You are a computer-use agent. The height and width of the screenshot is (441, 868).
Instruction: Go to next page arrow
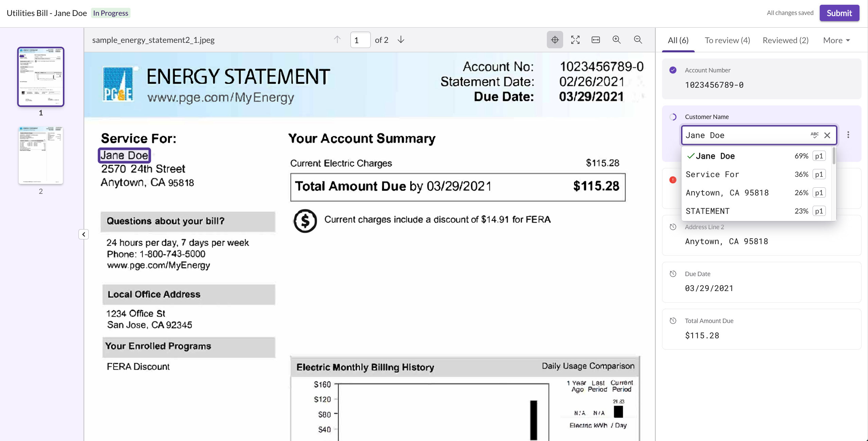(401, 40)
